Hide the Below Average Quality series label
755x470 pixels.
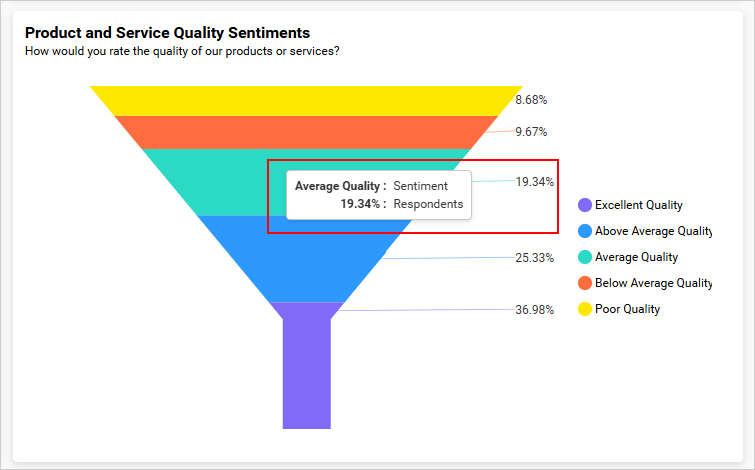pos(652,283)
